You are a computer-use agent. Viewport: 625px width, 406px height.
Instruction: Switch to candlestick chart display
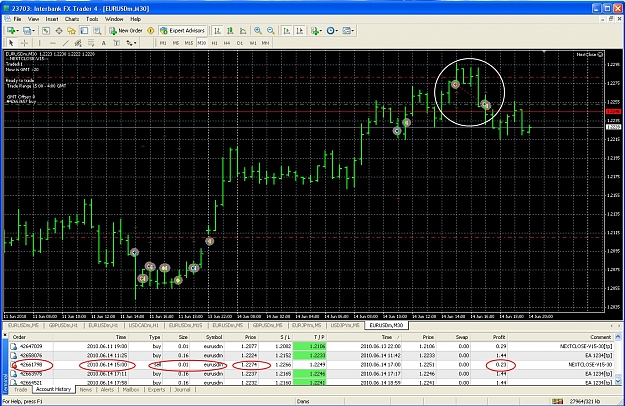click(x=230, y=31)
